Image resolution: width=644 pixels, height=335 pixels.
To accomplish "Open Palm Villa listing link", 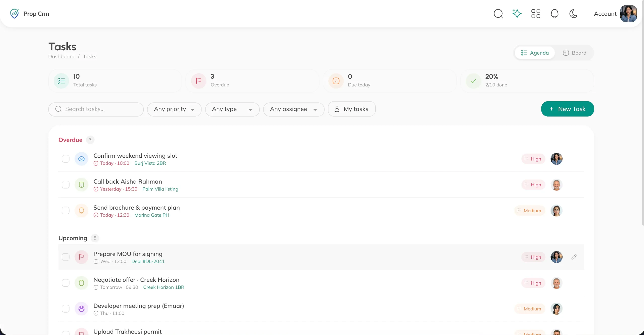I will tap(160, 189).
